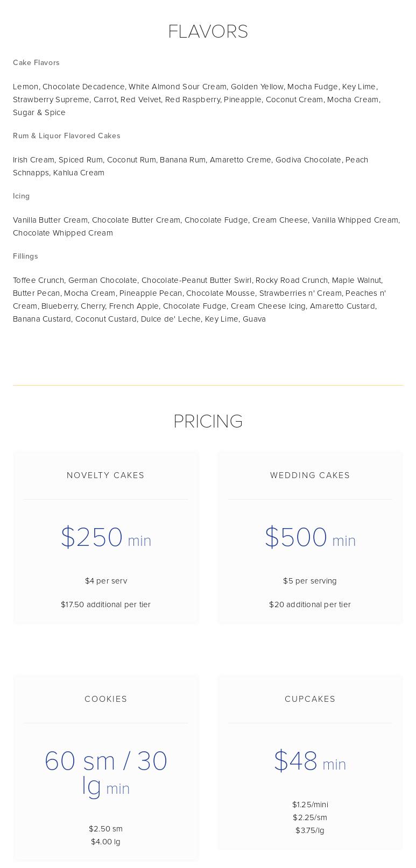Click the $20 additional per tier text
The image size is (416, 868).
310,604
